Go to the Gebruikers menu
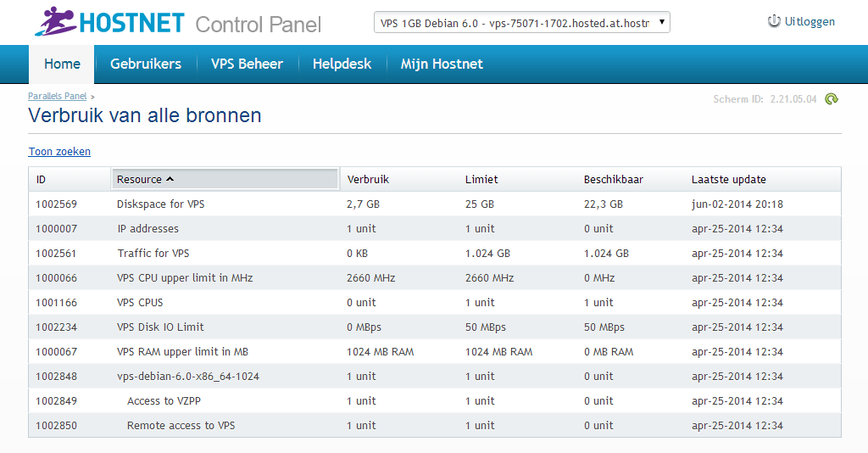868x453 pixels. [x=146, y=64]
